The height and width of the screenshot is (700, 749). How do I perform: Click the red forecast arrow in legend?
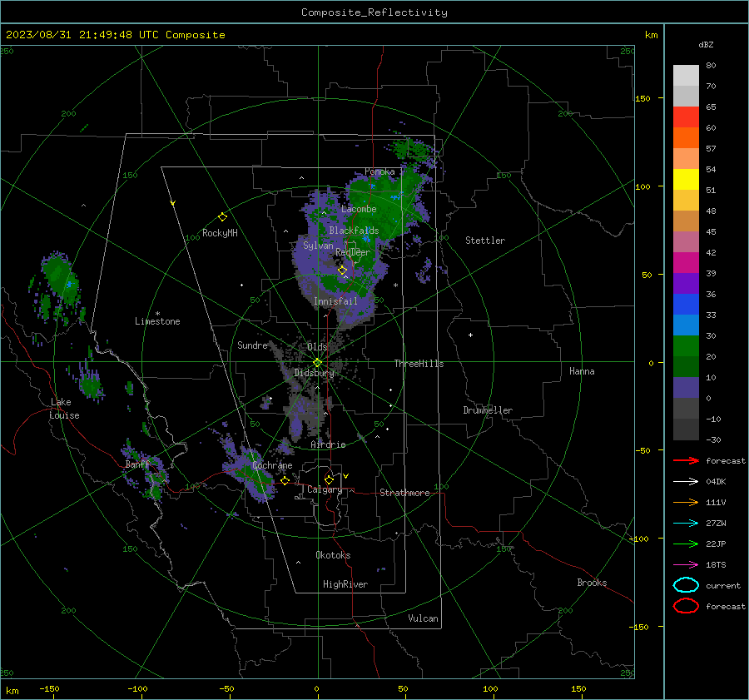(686, 460)
